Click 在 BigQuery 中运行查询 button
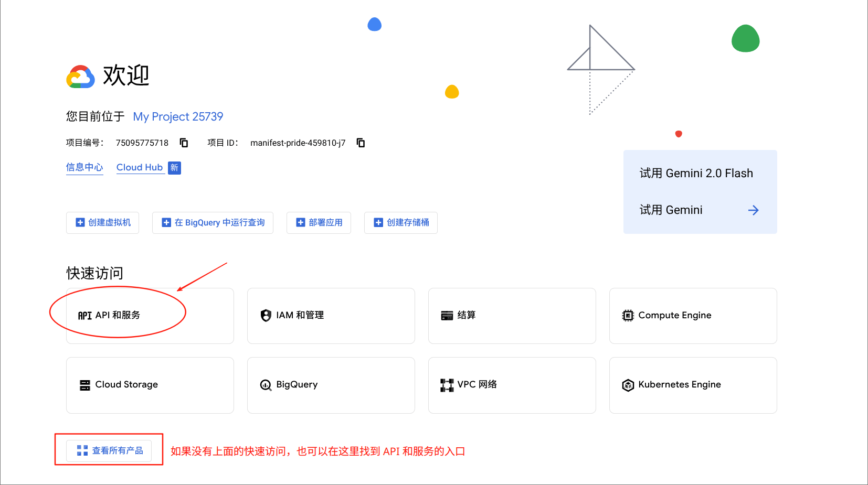This screenshot has height=485, width=868. pos(213,222)
